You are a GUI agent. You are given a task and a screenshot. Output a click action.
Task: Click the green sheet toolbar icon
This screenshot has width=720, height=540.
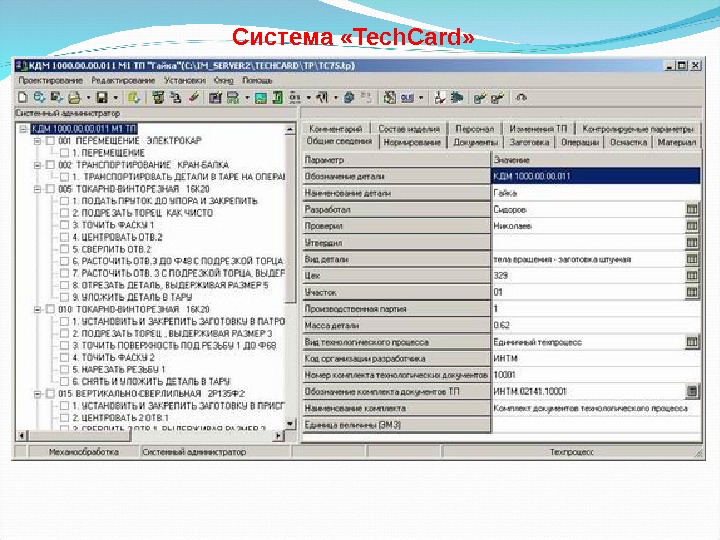pos(277,97)
